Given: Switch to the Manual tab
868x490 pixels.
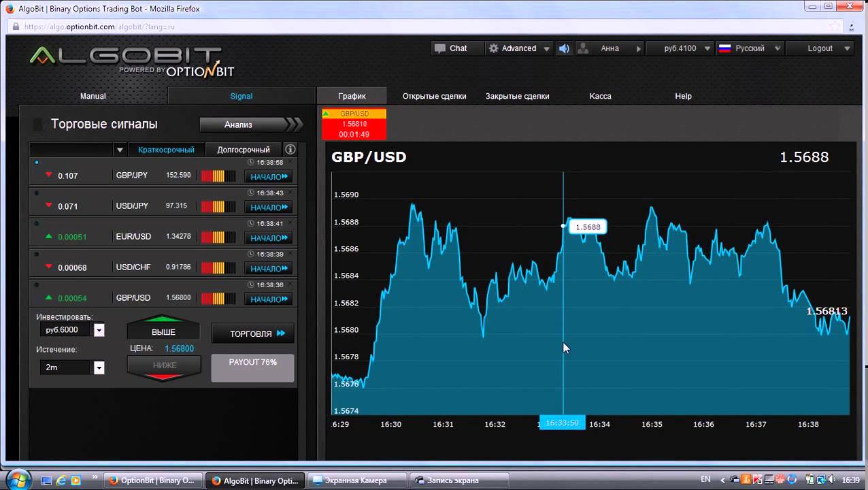Looking at the screenshot, I should [93, 96].
